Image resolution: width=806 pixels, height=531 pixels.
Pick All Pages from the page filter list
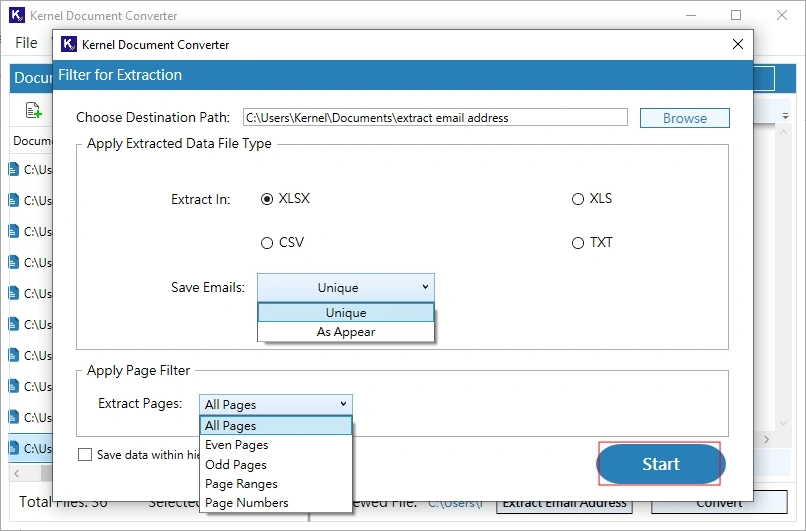[276, 426]
